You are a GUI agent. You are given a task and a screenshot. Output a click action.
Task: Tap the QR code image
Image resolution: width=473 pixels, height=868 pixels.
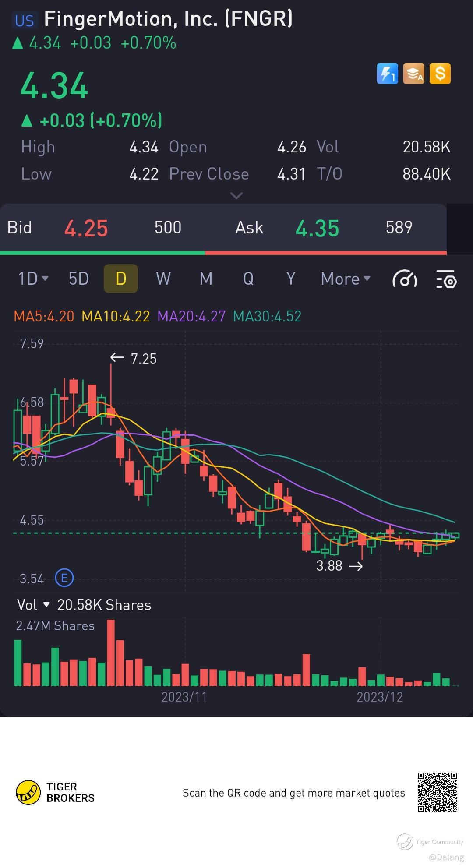pos(437,792)
